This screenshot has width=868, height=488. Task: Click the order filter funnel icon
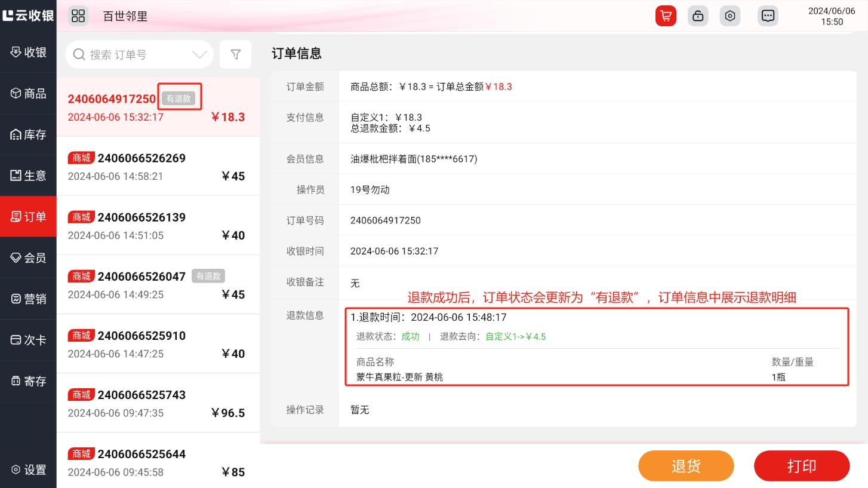236,55
